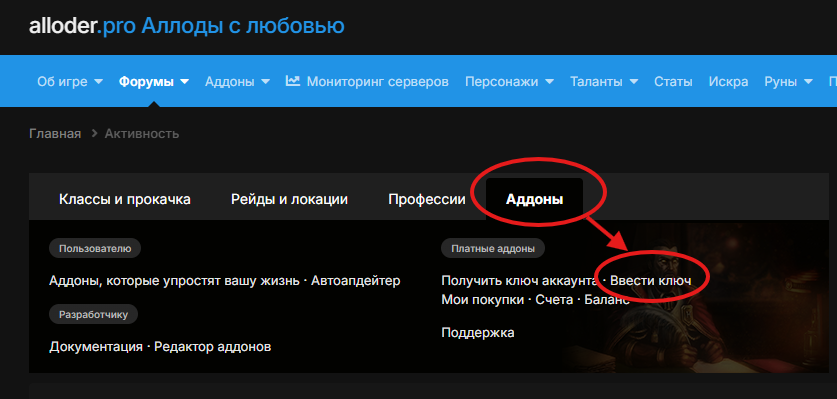Go to the Мои покупки link

click(x=483, y=300)
